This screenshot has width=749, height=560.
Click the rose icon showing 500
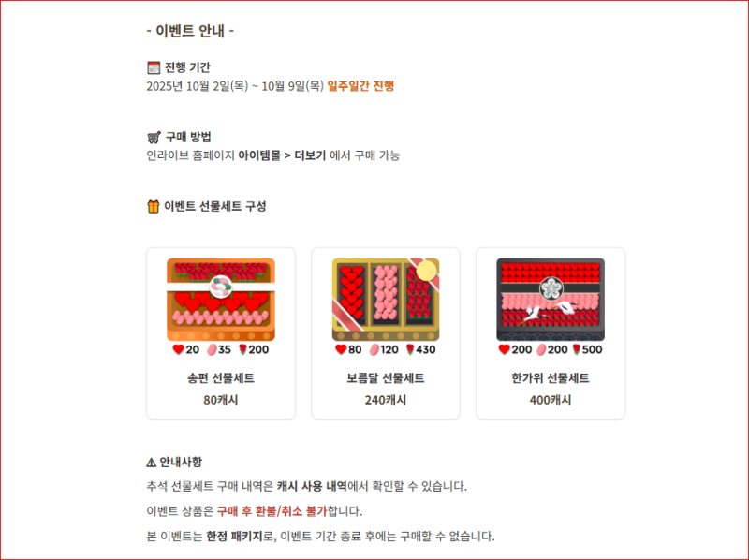coord(577,349)
